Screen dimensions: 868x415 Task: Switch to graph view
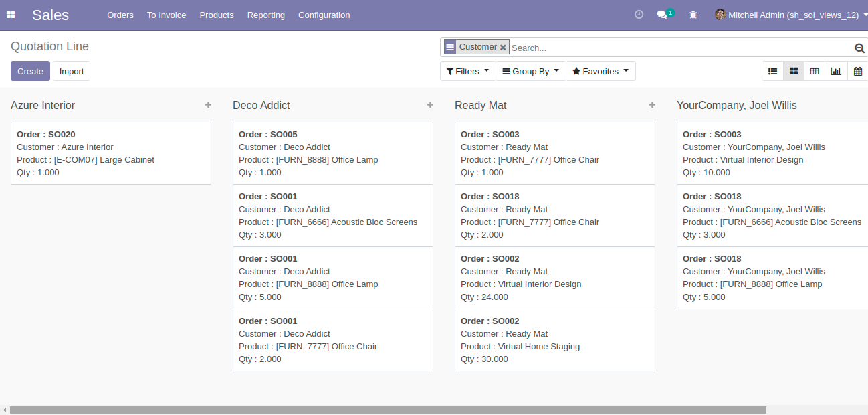(836, 71)
